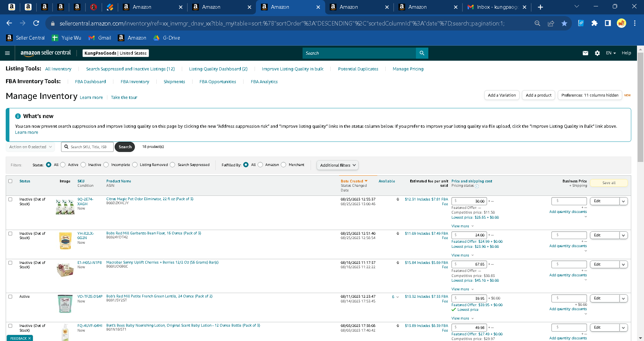
Task: Click the browser zoom magnifier icon
Action: [x=537, y=23]
